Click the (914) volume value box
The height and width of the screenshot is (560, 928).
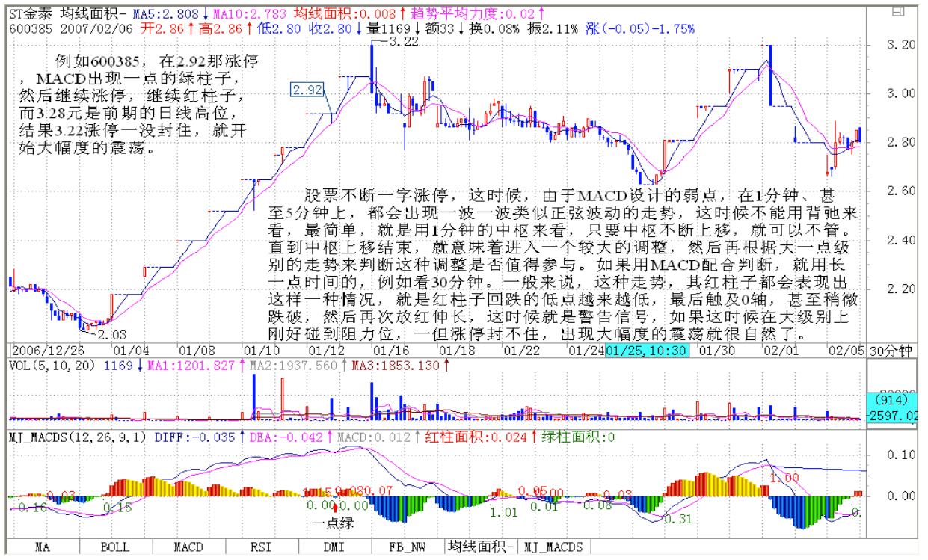point(894,401)
